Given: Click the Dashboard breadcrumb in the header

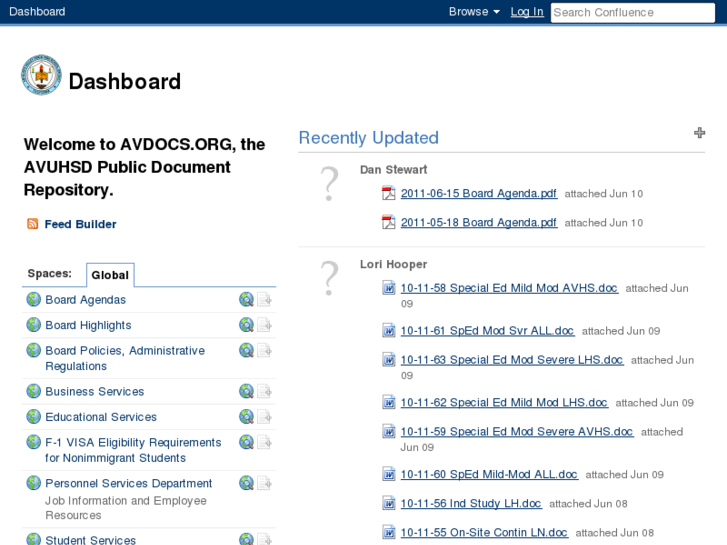Looking at the screenshot, I should [x=37, y=12].
